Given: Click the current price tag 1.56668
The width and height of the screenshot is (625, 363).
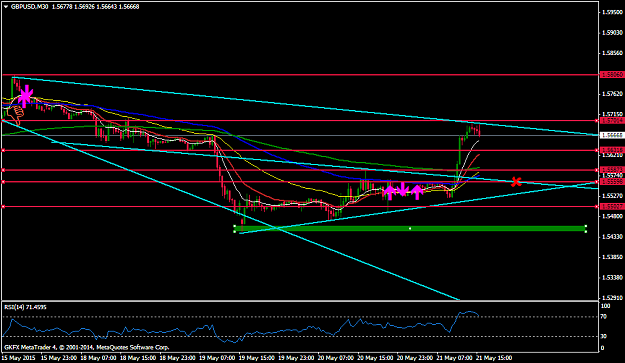Looking at the screenshot, I should pyautogui.click(x=612, y=135).
